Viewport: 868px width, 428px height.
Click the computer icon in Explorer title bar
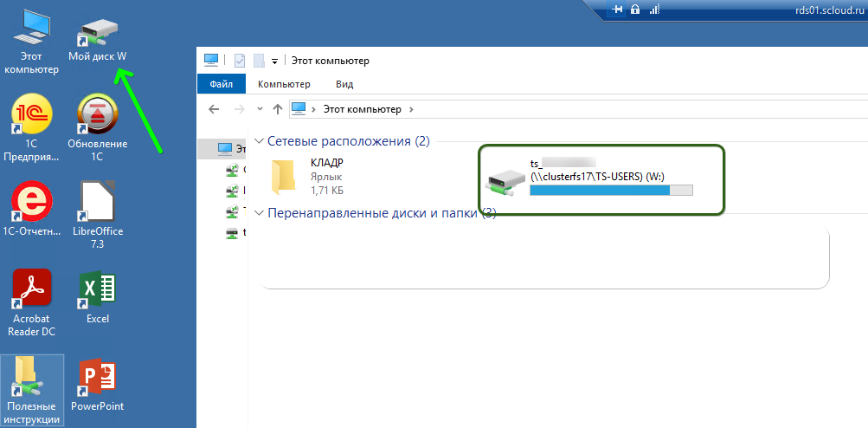211,60
